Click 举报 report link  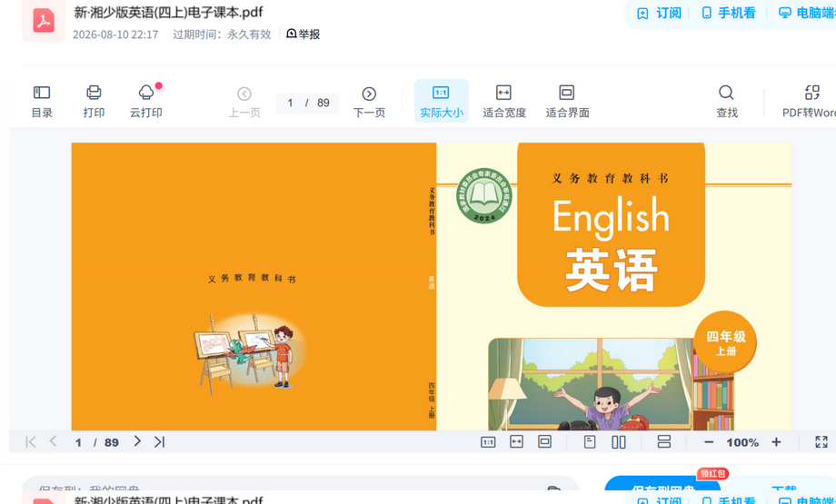(x=303, y=35)
